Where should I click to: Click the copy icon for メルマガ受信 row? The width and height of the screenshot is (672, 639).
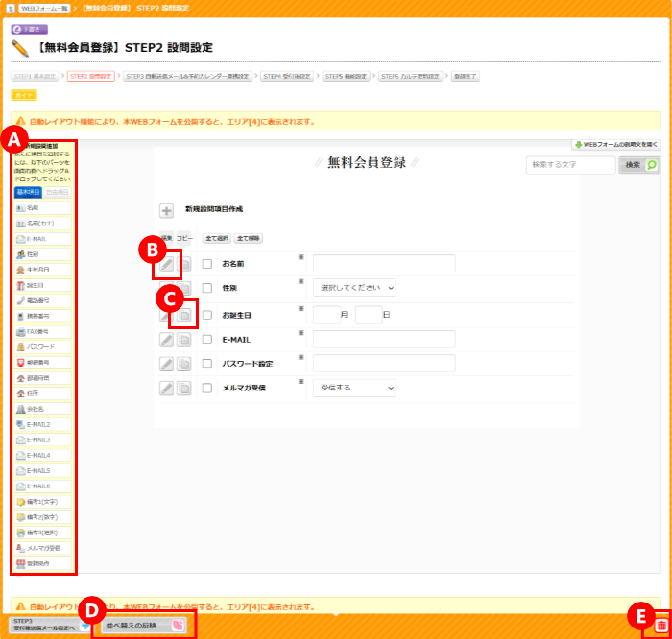[184, 388]
